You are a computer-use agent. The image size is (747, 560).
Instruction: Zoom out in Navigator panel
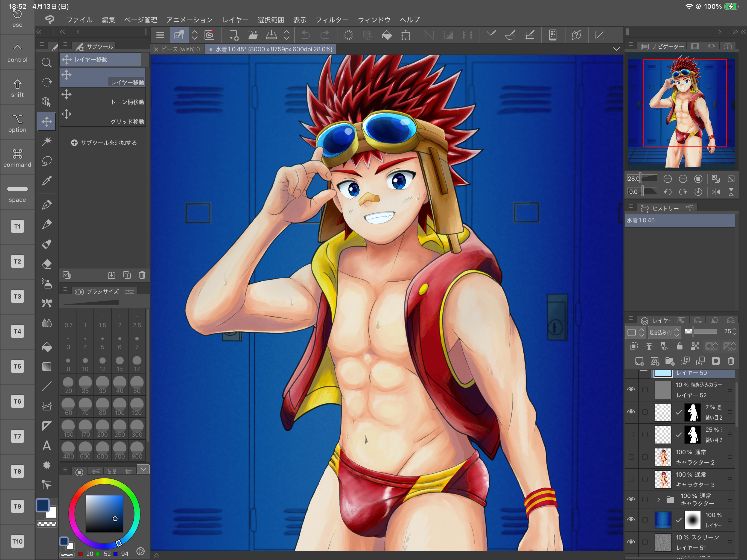pyautogui.click(x=667, y=179)
